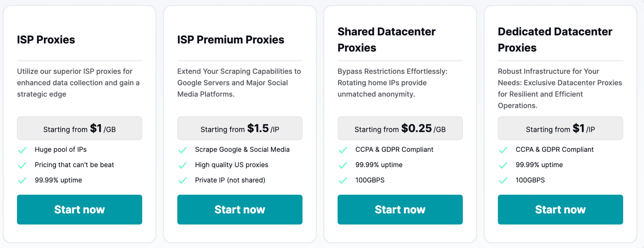Select the ISP Premium Proxies title
The image size is (644, 248).
[231, 40]
